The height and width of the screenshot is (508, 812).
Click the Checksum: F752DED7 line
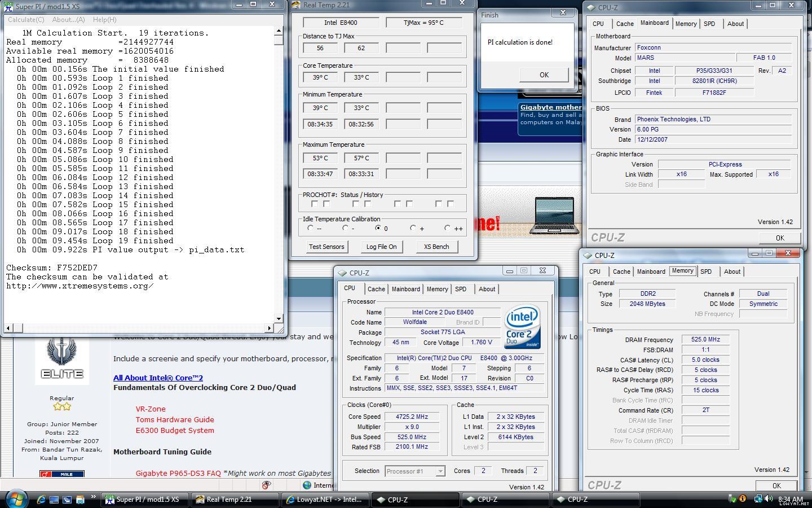[52, 268]
